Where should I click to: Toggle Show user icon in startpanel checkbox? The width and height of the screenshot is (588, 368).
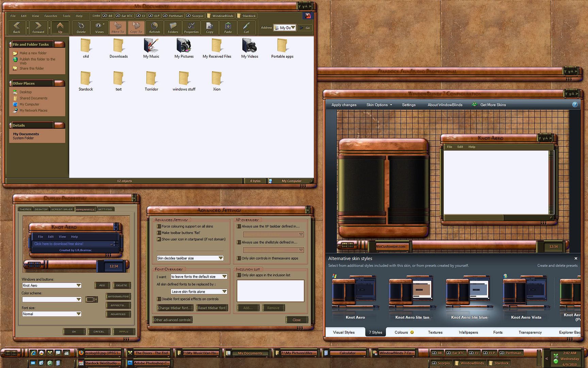(159, 239)
